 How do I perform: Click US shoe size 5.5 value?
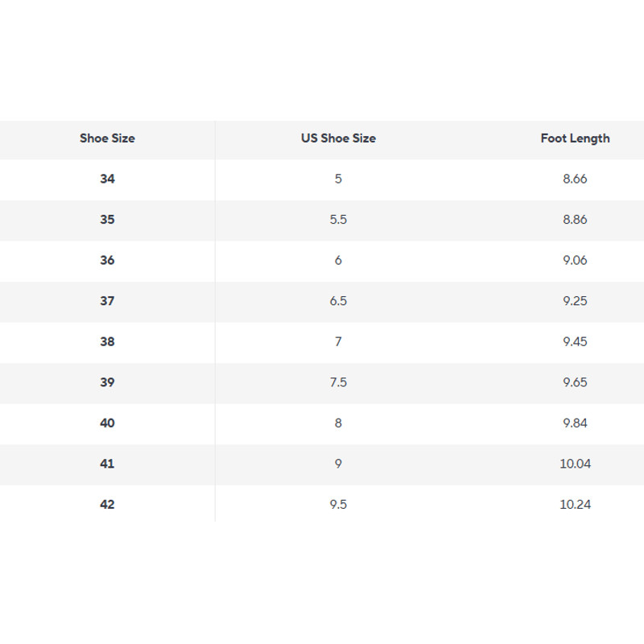click(338, 220)
